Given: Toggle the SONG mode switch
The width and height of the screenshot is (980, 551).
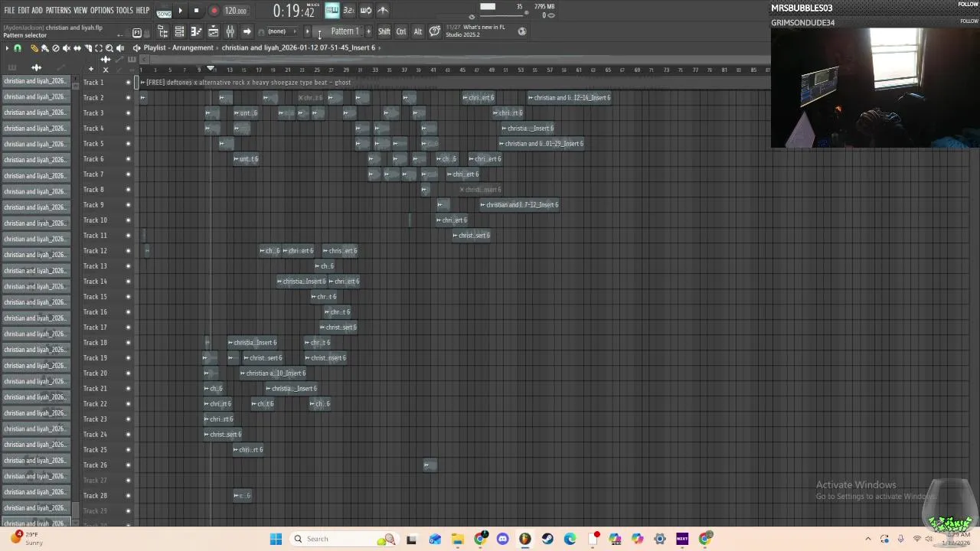Looking at the screenshot, I should tap(164, 13).
